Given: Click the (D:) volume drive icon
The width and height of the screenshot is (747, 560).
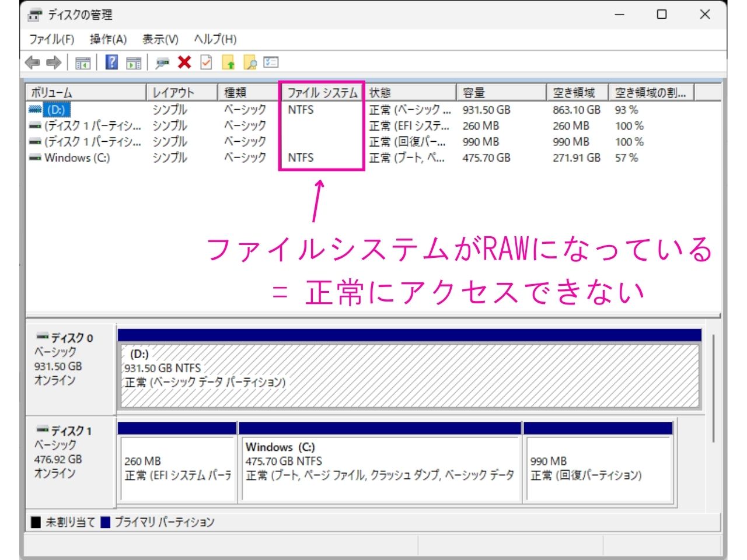Looking at the screenshot, I should click(x=35, y=109).
